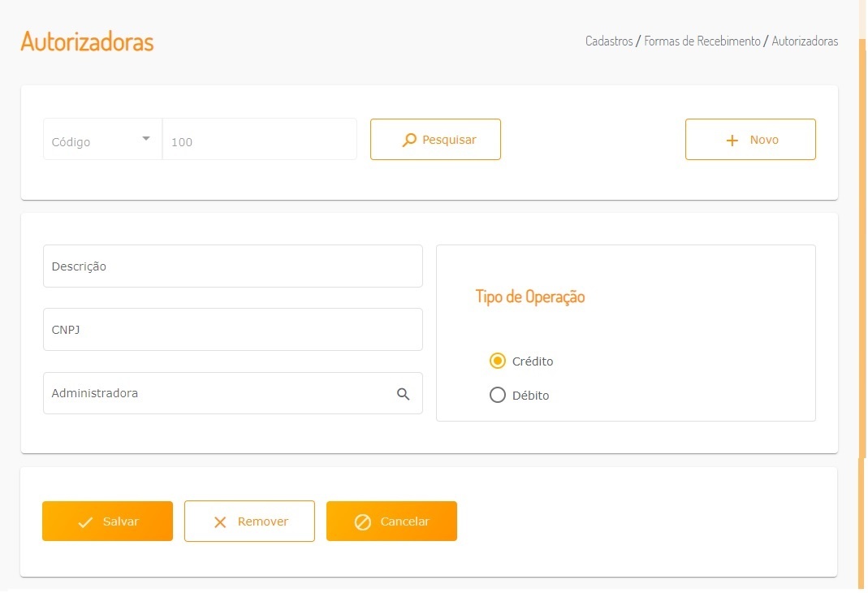The width and height of the screenshot is (868, 593).
Task: Go to Cadastros in the breadcrumb
Action: pos(609,41)
